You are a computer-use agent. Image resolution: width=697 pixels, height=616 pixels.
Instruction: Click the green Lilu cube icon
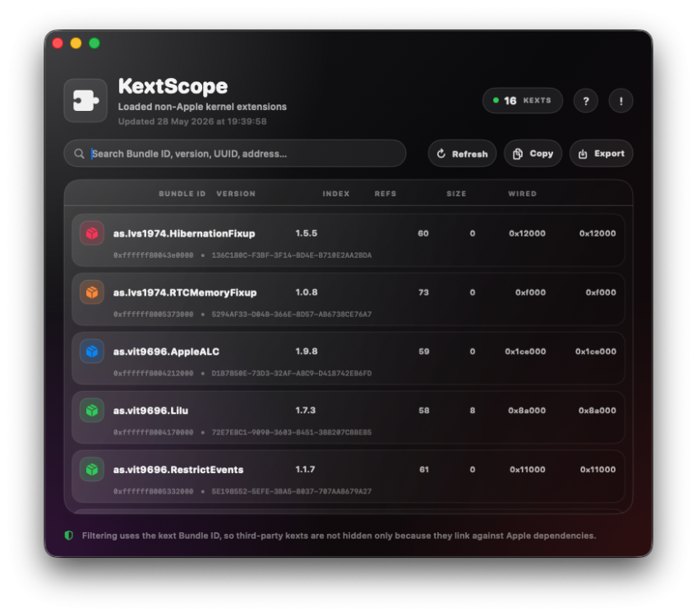click(x=92, y=411)
